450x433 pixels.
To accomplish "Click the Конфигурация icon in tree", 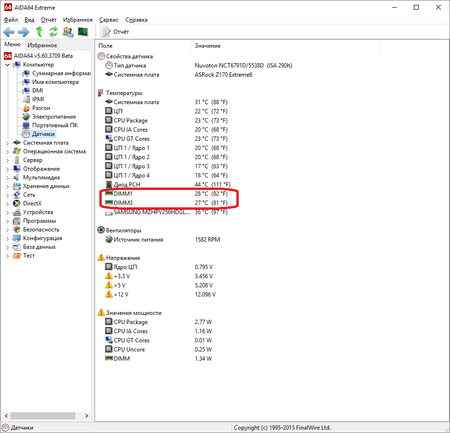I will (17, 238).
